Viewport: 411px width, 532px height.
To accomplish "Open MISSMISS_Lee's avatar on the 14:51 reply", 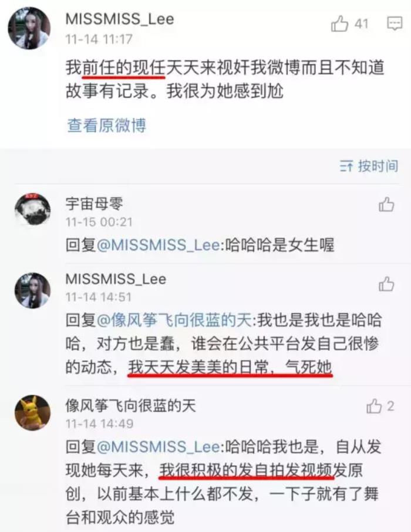I will tap(33, 290).
